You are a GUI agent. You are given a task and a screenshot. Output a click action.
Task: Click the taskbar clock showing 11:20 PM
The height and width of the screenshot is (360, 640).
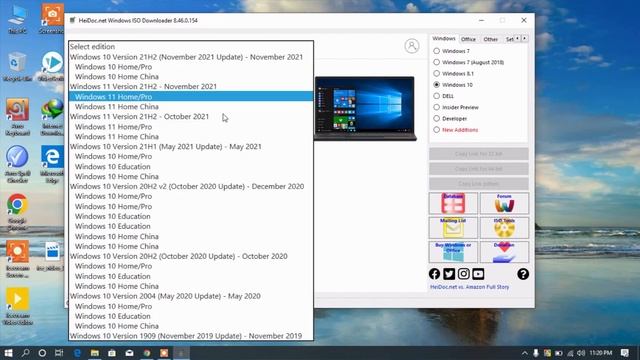click(x=601, y=353)
